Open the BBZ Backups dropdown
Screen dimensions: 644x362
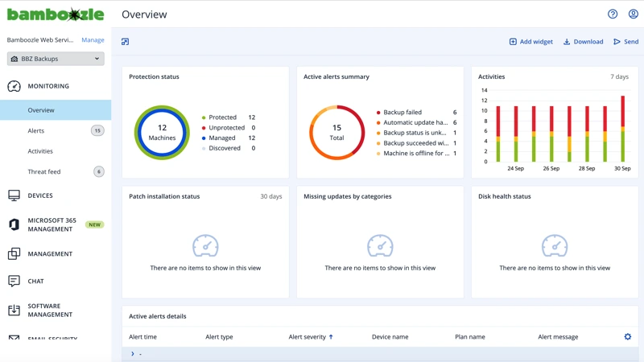pos(56,59)
